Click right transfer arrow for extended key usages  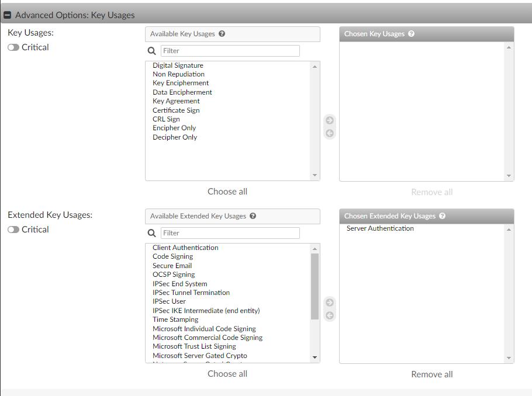[330, 303]
